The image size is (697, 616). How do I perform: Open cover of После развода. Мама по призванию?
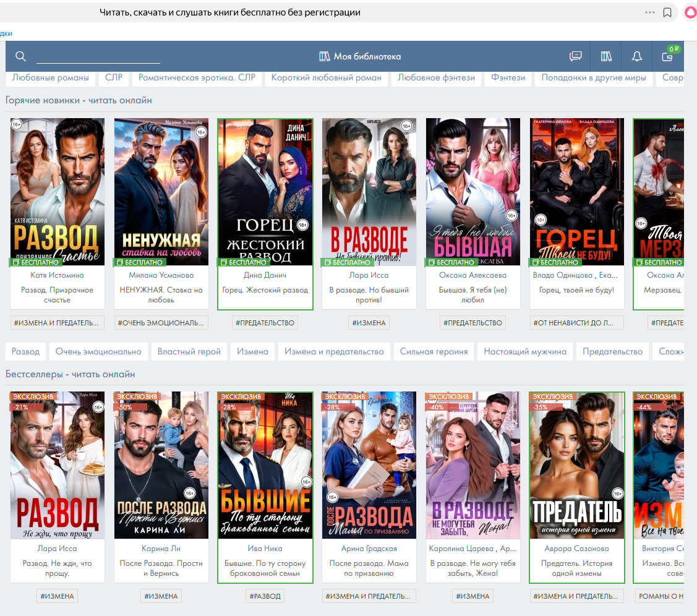pos(369,465)
